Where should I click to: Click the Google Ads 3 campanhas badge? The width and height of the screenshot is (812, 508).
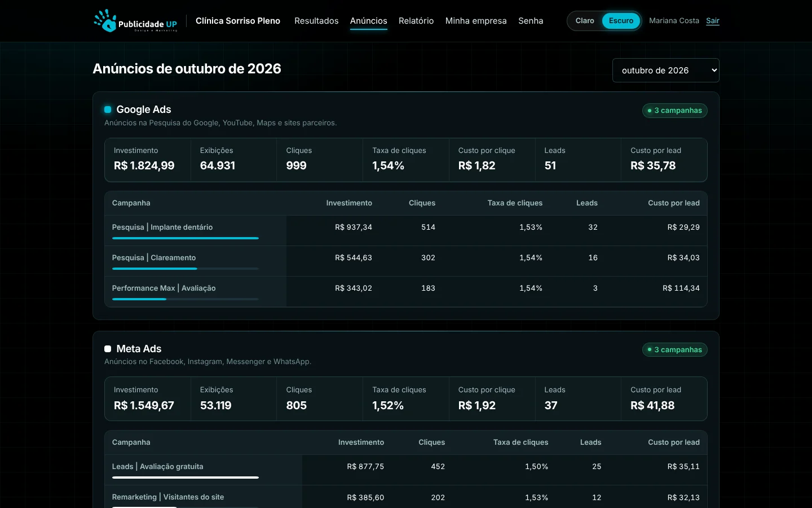click(x=675, y=111)
